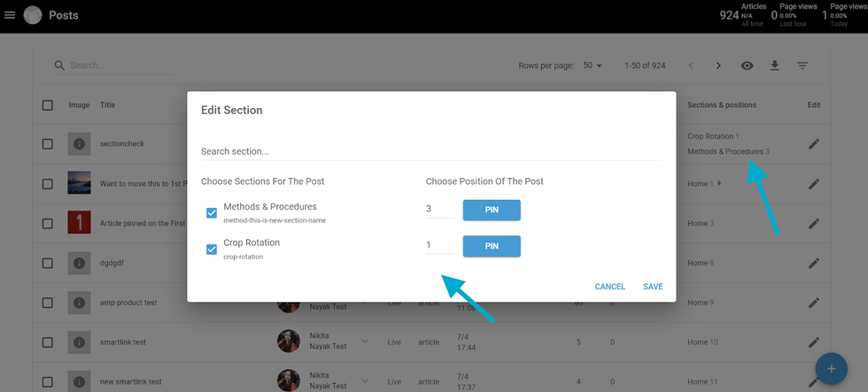This screenshot has width=868, height=392.
Task: Click the eye visibility icon in toolbar
Action: (x=748, y=66)
